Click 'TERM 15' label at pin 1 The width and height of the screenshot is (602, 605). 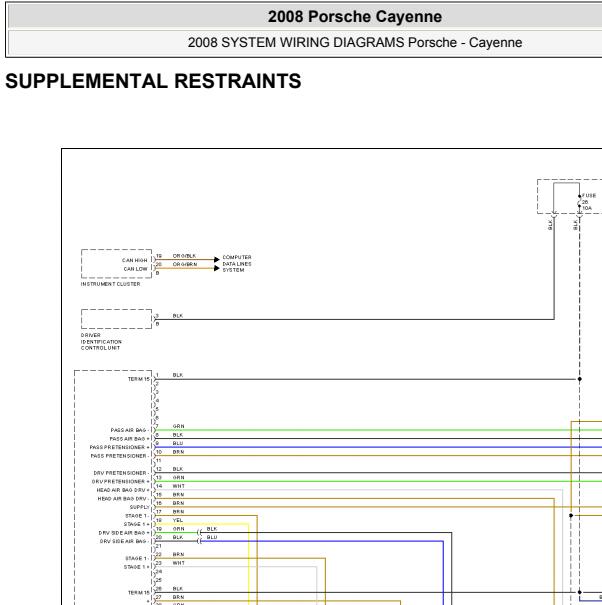click(139, 379)
